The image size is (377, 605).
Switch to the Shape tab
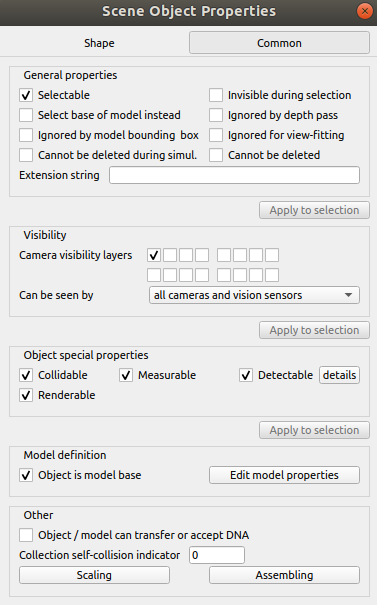pos(99,43)
